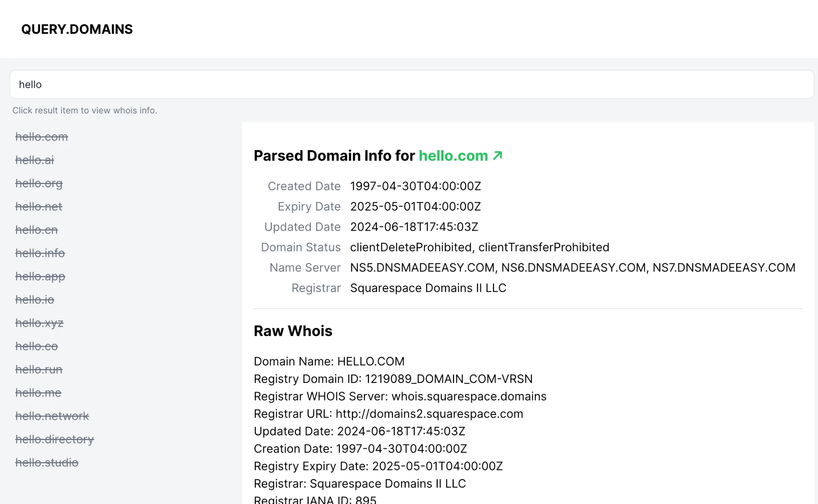View the hello.co domain result

pyautogui.click(x=36, y=346)
